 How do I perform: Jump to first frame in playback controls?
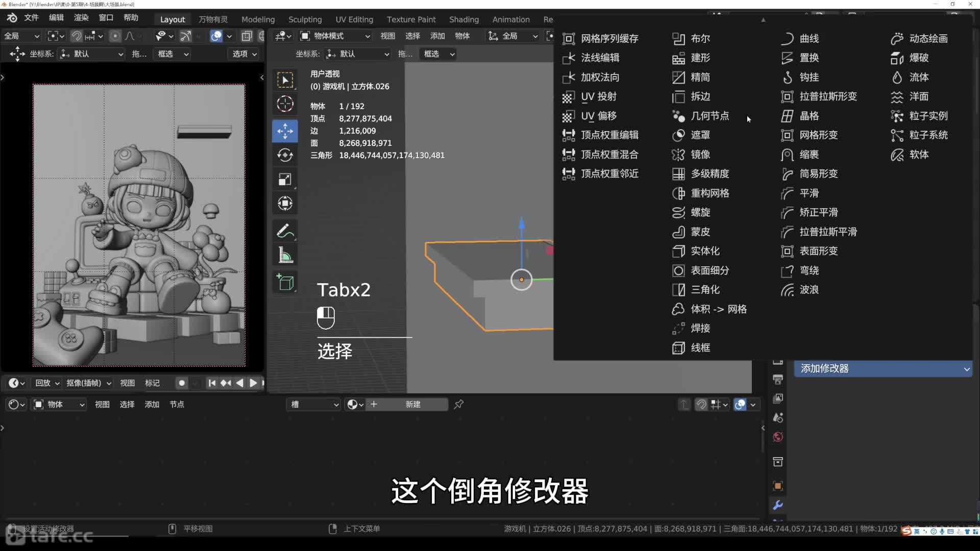[212, 383]
